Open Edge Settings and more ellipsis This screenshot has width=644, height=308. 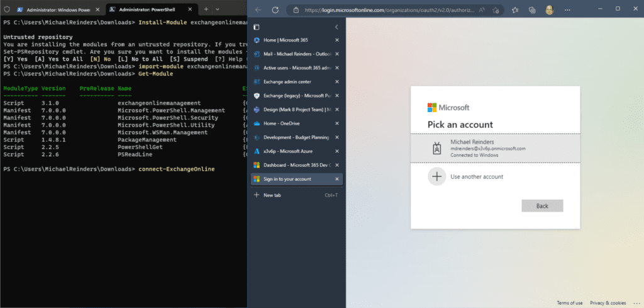[566, 10]
